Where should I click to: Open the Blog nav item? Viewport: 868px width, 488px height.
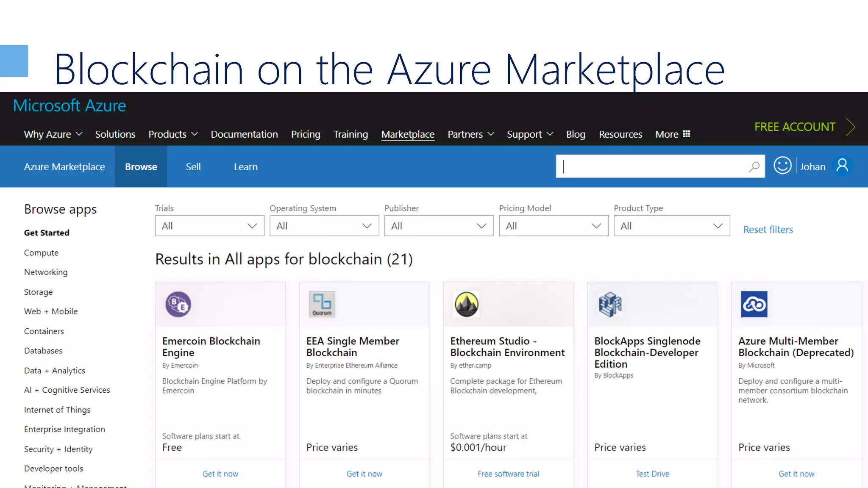(576, 134)
